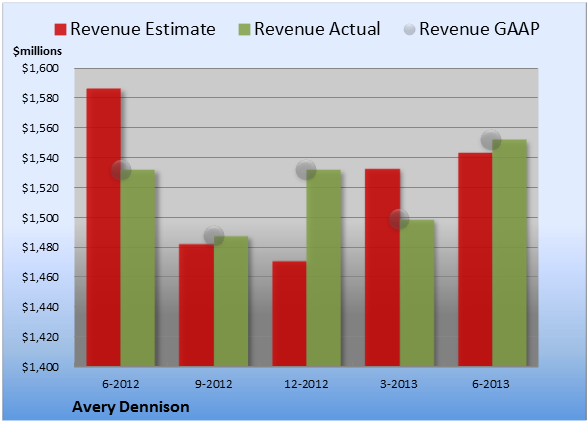Screen dimensions: 588x422
Task: Click the red Revenue Estimate legend swatch
Action: [x=60, y=29]
